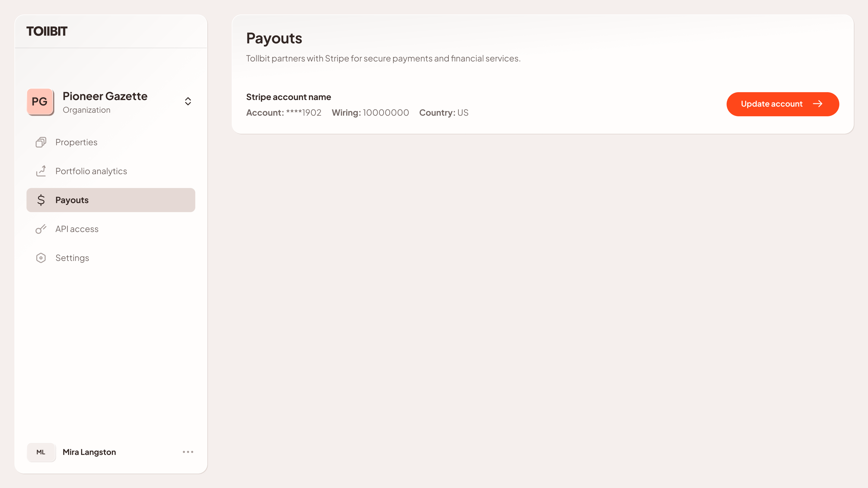Select the Properties stacked-pages icon
868x488 pixels.
(x=41, y=142)
